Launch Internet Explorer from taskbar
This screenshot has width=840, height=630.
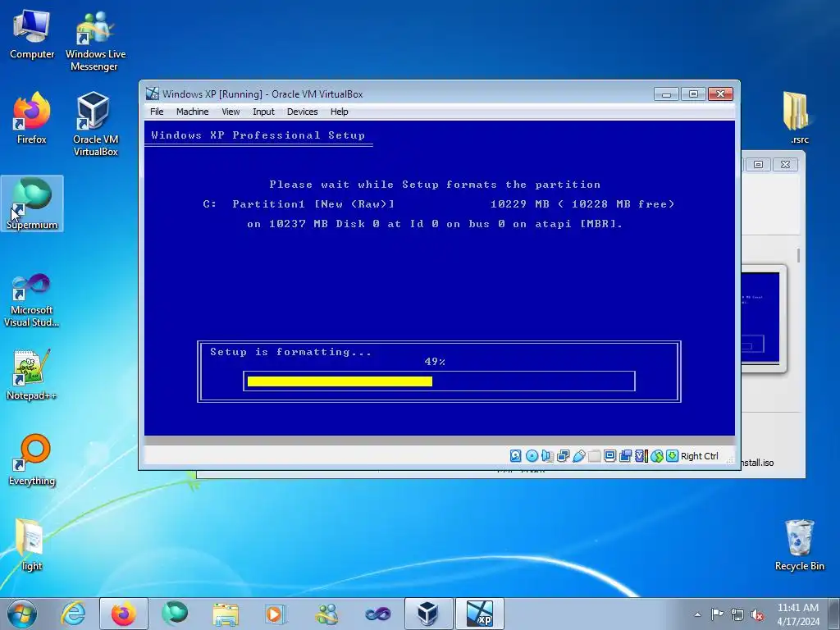[x=73, y=614]
